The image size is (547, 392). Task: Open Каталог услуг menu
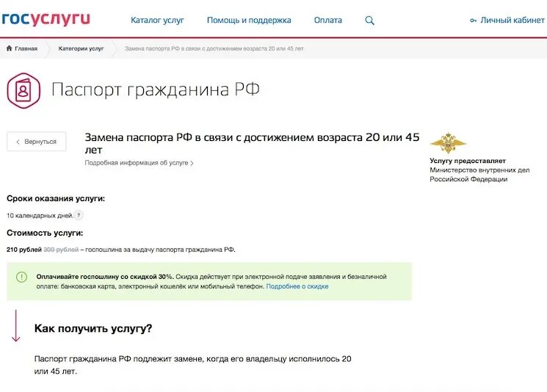(157, 21)
